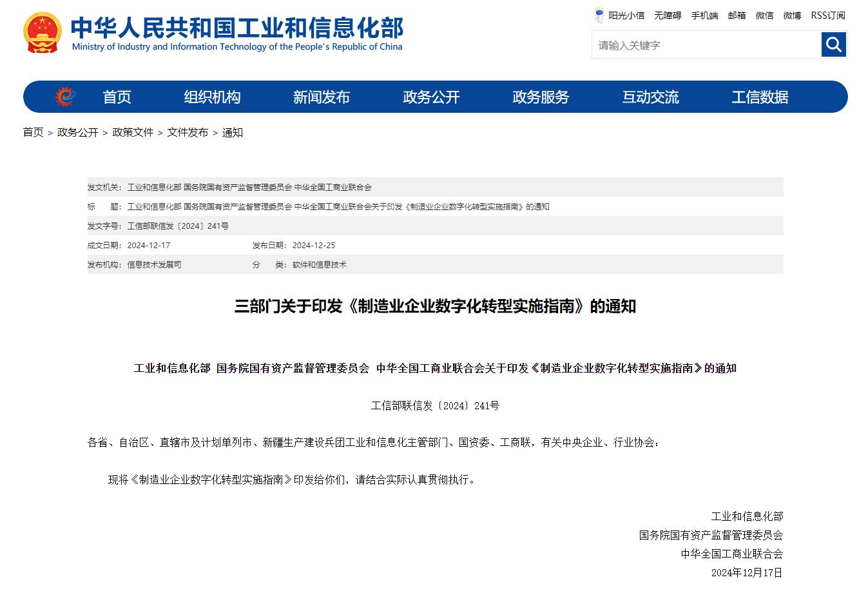Click the bold subtitle starting 工业和信息化部 国务院
868x593 pixels.
pyautogui.click(x=435, y=368)
